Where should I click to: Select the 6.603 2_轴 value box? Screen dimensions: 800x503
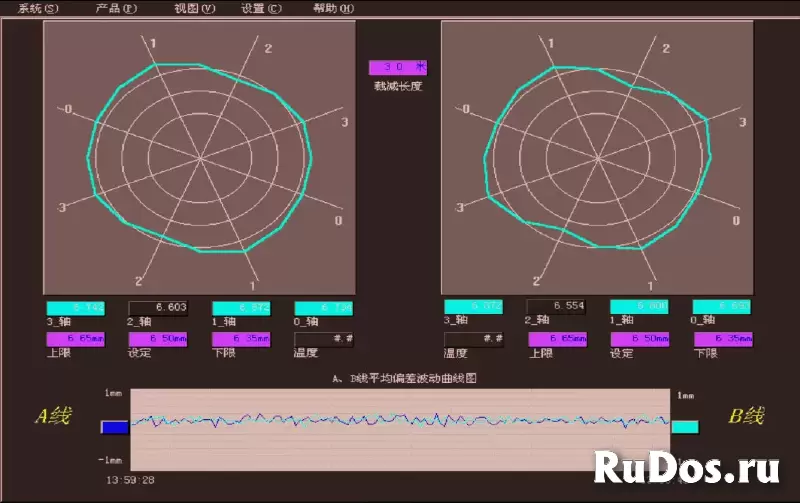click(x=158, y=307)
